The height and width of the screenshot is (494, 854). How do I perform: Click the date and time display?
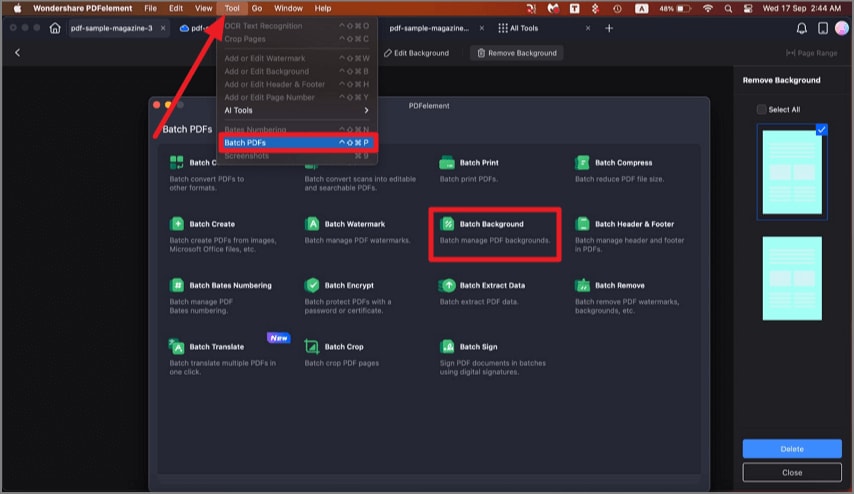pos(801,8)
